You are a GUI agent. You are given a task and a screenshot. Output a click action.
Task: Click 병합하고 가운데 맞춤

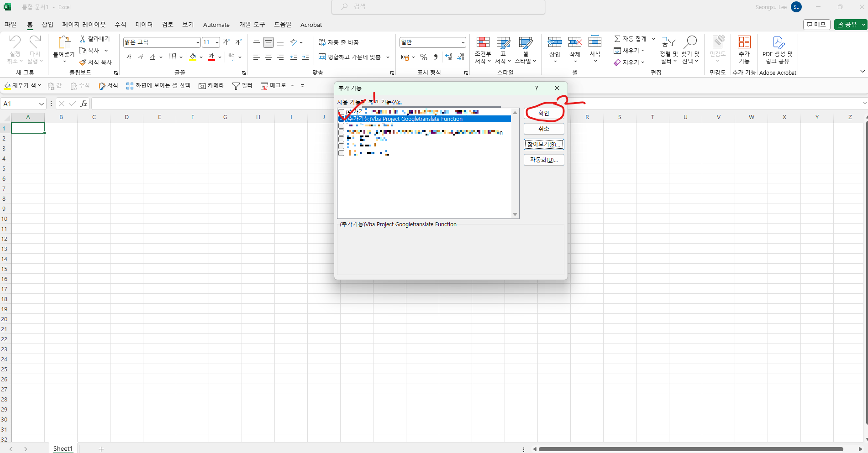tap(350, 57)
